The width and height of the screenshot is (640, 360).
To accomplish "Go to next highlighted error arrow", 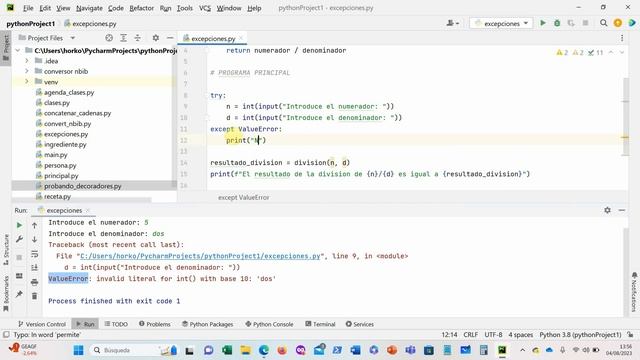I will coord(622,52).
